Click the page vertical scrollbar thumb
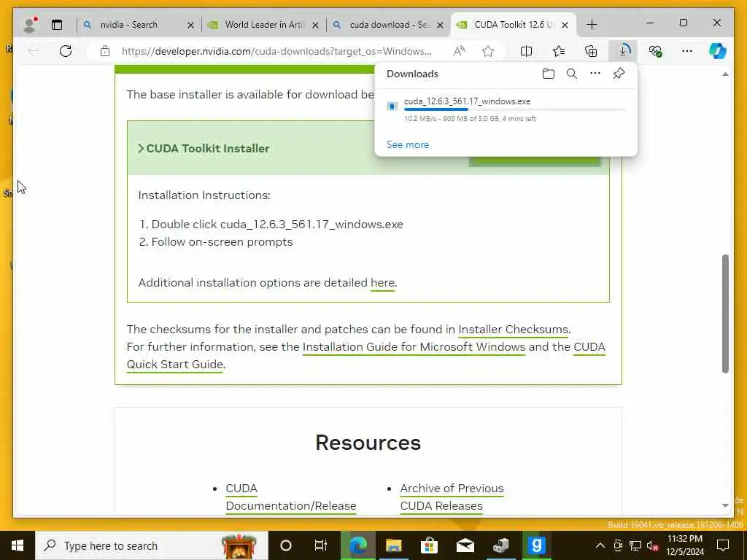This screenshot has width=747, height=560. pos(725,314)
